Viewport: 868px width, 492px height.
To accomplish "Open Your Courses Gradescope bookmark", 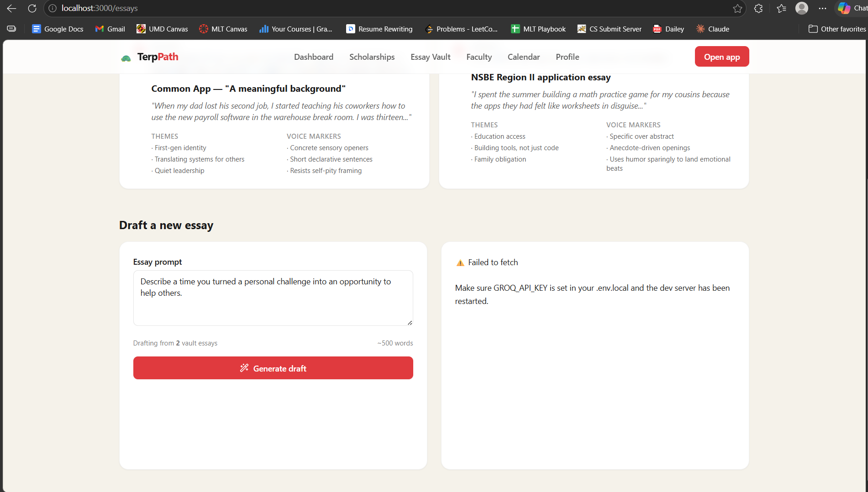I will (x=296, y=29).
